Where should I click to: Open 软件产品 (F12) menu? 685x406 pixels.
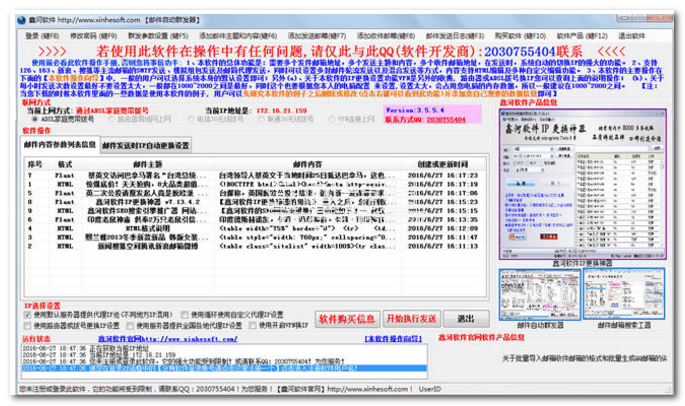(582, 36)
